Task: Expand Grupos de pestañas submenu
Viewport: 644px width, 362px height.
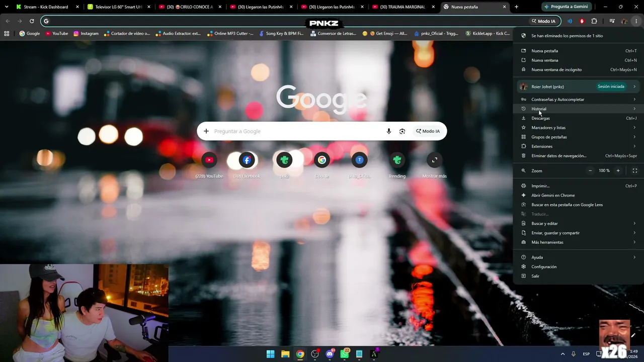Action: [x=579, y=137]
